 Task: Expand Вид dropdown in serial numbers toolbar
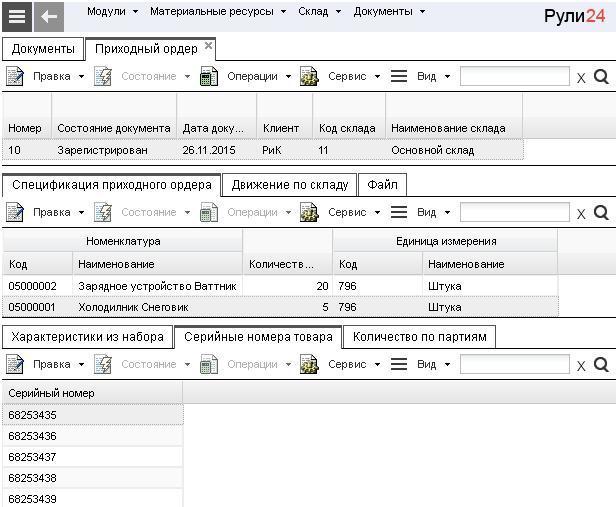coord(447,365)
